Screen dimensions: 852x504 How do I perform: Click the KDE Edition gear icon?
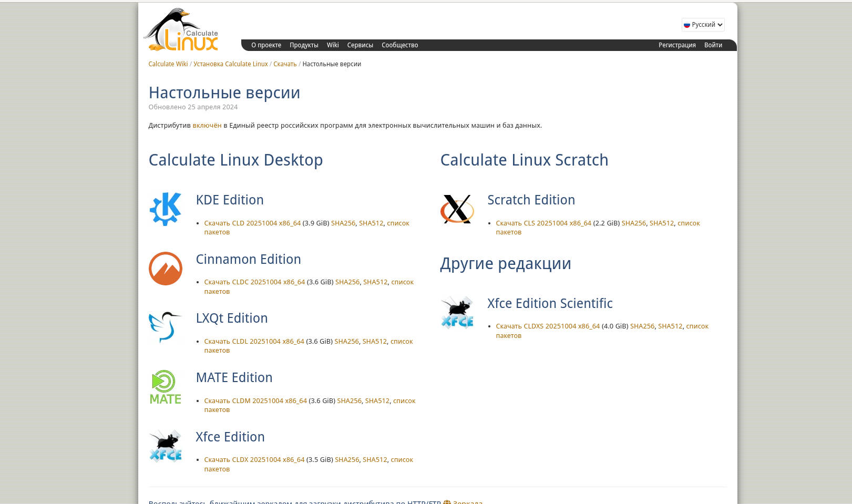pos(166,209)
